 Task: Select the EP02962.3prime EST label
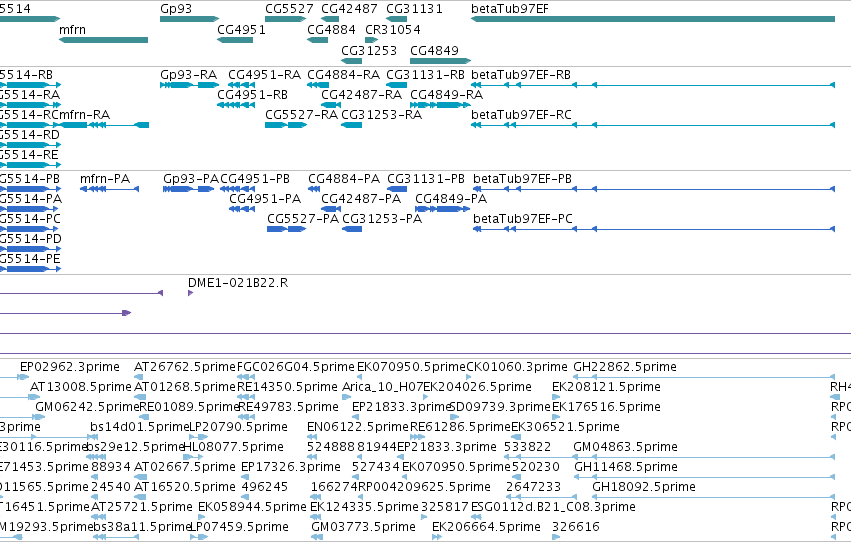70,367
